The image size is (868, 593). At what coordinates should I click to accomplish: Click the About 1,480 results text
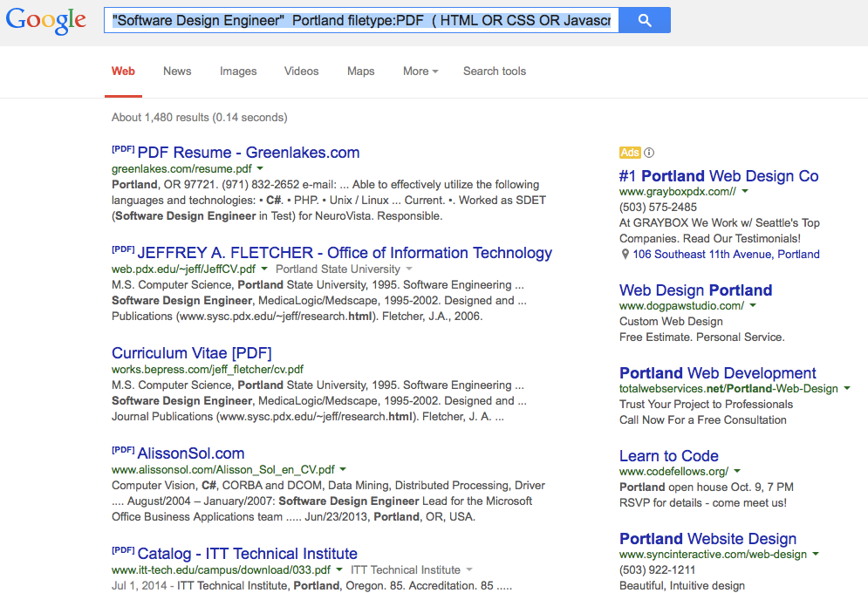point(199,117)
